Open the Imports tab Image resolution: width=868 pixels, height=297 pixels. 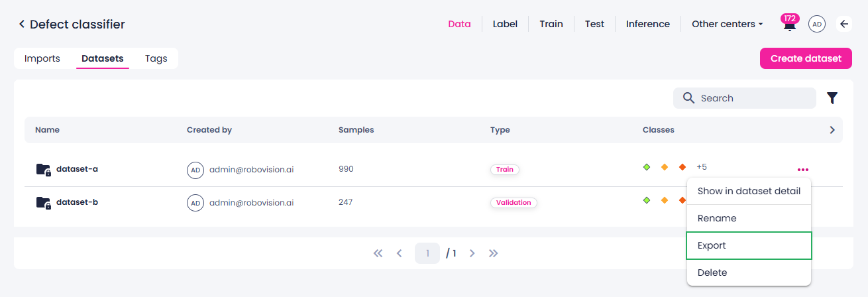pos(42,58)
